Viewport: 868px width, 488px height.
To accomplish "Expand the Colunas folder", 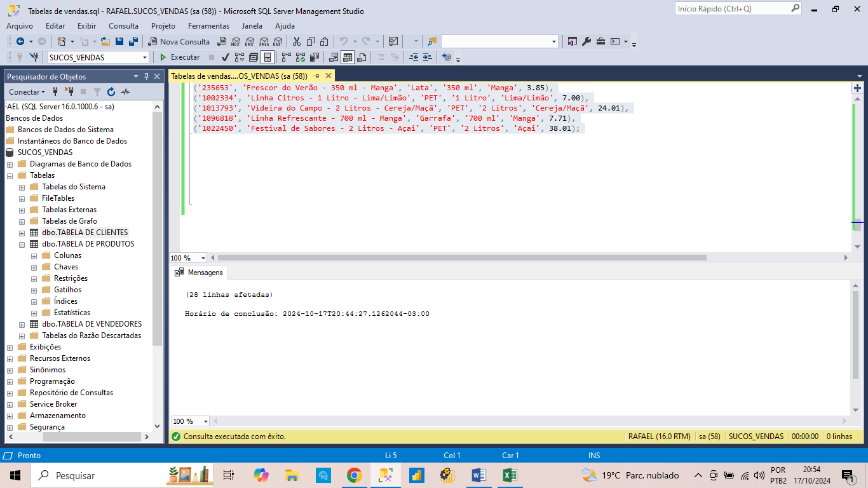I will click(34, 255).
